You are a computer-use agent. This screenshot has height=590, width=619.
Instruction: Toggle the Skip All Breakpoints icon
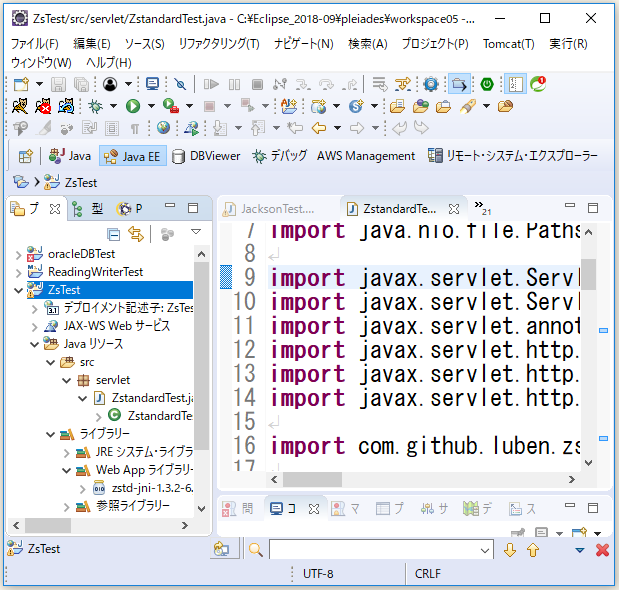(x=180, y=84)
